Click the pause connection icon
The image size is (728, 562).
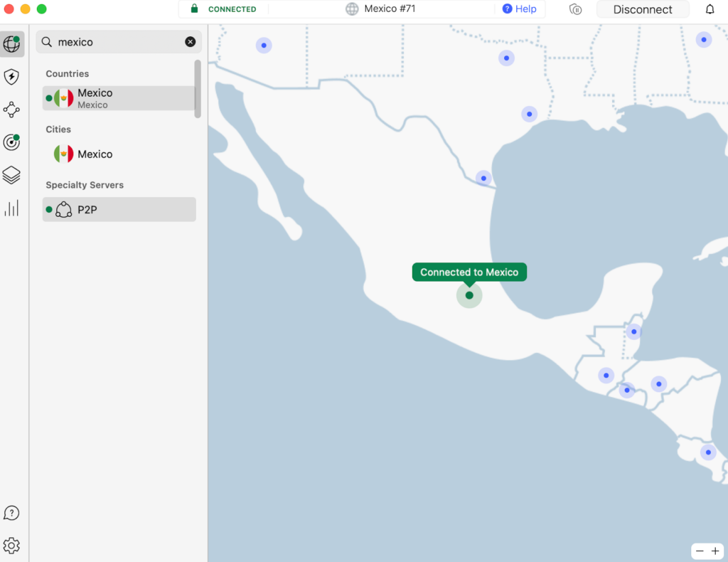click(x=576, y=9)
